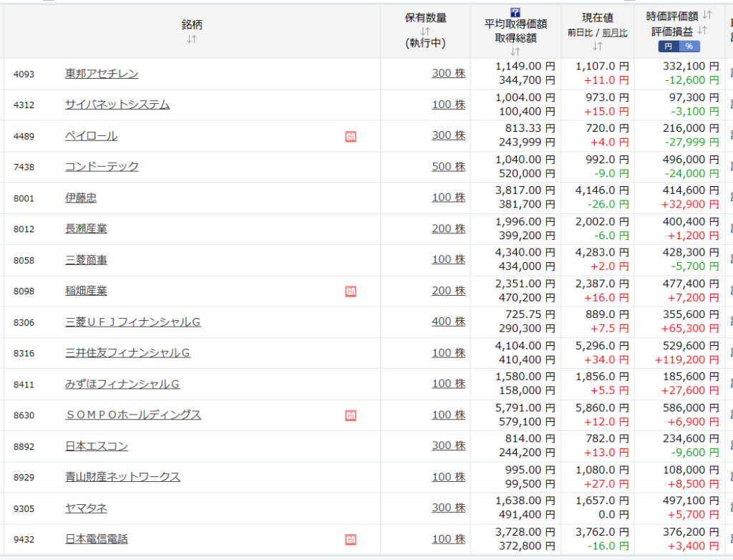Image resolution: width=733 pixels, height=560 pixels.
Task: Open the 三菱UFJフィナンシャルG link
Action: tap(132, 322)
